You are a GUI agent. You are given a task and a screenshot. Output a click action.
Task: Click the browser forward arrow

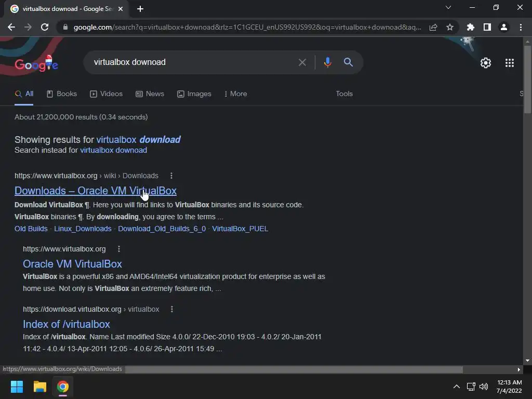[x=28, y=27]
